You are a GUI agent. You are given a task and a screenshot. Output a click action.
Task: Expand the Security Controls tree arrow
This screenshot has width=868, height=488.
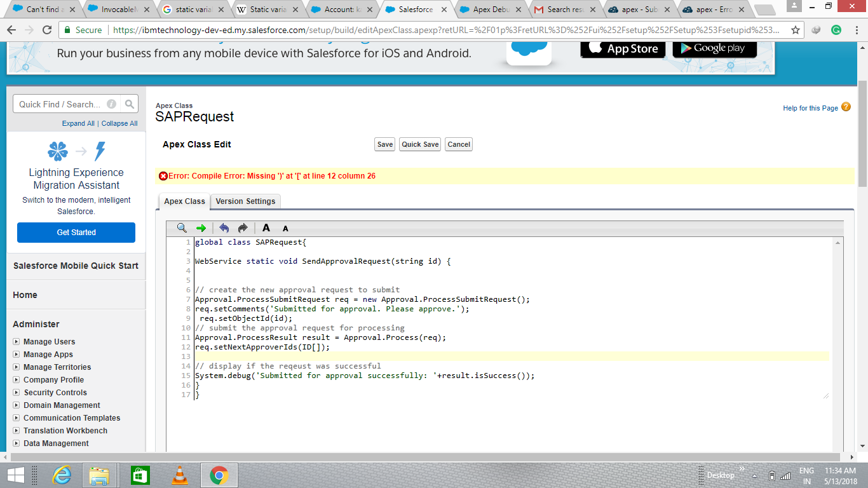pos(16,393)
